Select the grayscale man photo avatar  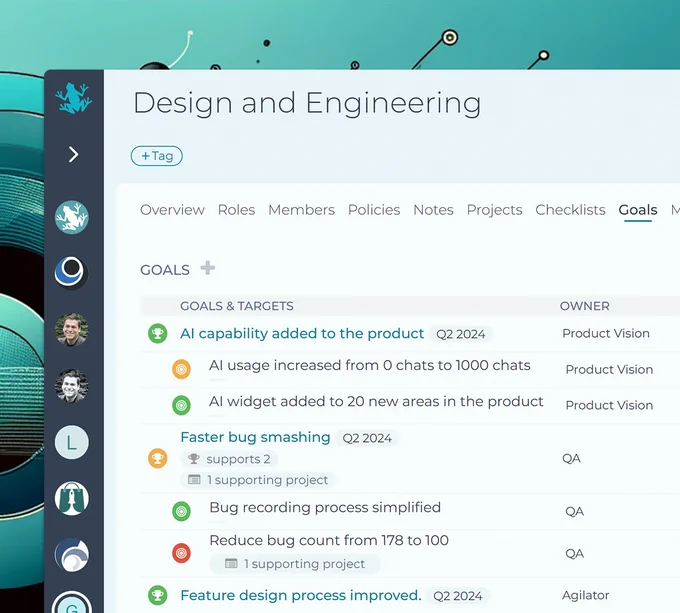pos(72,386)
